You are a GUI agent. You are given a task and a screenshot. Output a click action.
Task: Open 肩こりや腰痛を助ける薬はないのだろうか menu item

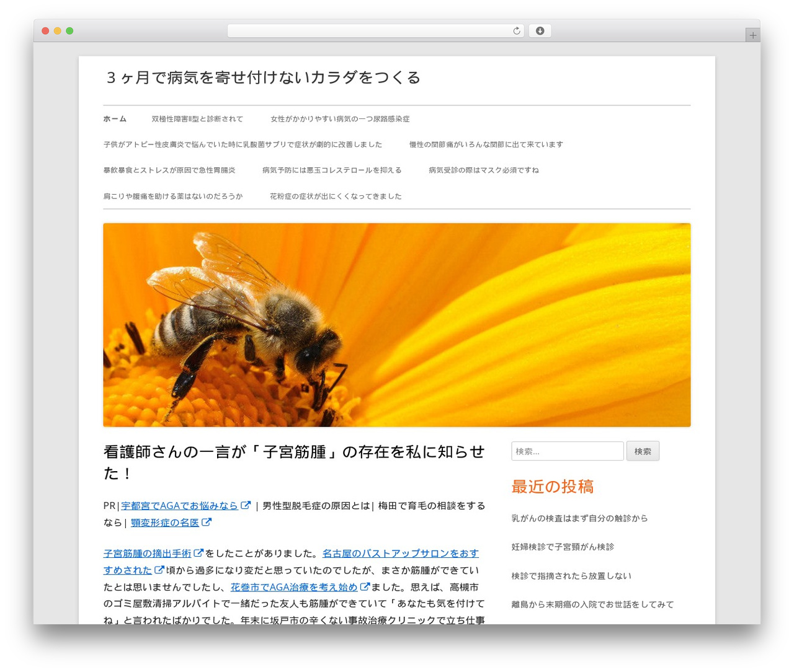[x=173, y=196]
